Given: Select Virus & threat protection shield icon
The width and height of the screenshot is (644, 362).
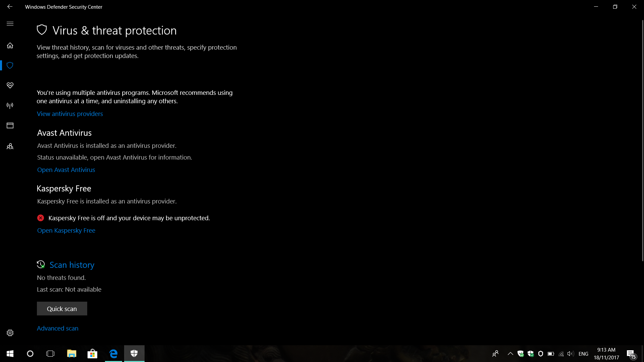Looking at the screenshot, I should pyautogui.click(x=10, y=65).
